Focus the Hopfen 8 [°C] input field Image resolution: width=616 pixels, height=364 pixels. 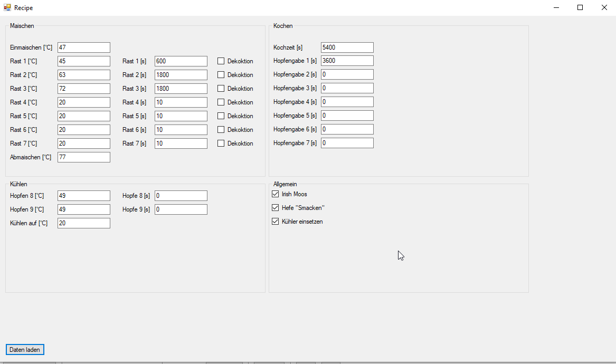(x=83, y=196)
